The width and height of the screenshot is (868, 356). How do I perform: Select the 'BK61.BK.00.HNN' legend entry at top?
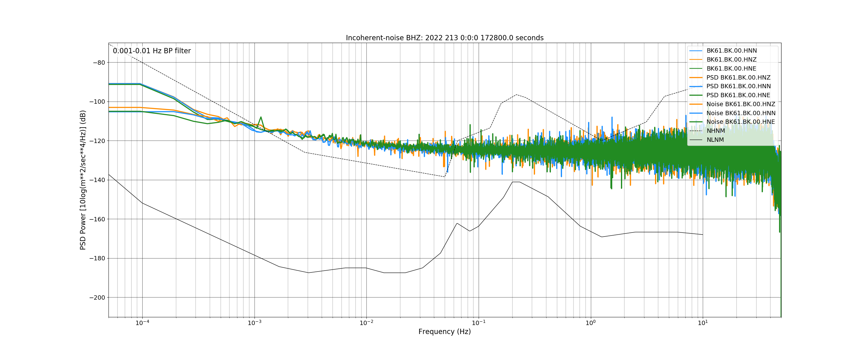coord(732,51)
